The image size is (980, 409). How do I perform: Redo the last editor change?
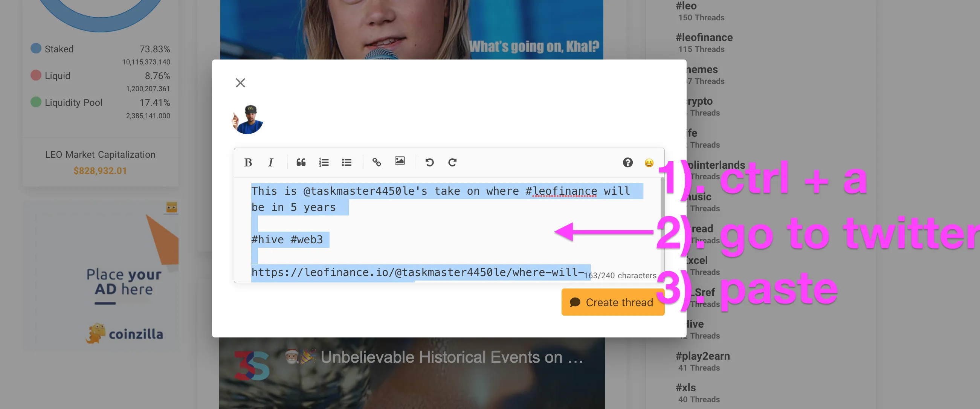452,162
